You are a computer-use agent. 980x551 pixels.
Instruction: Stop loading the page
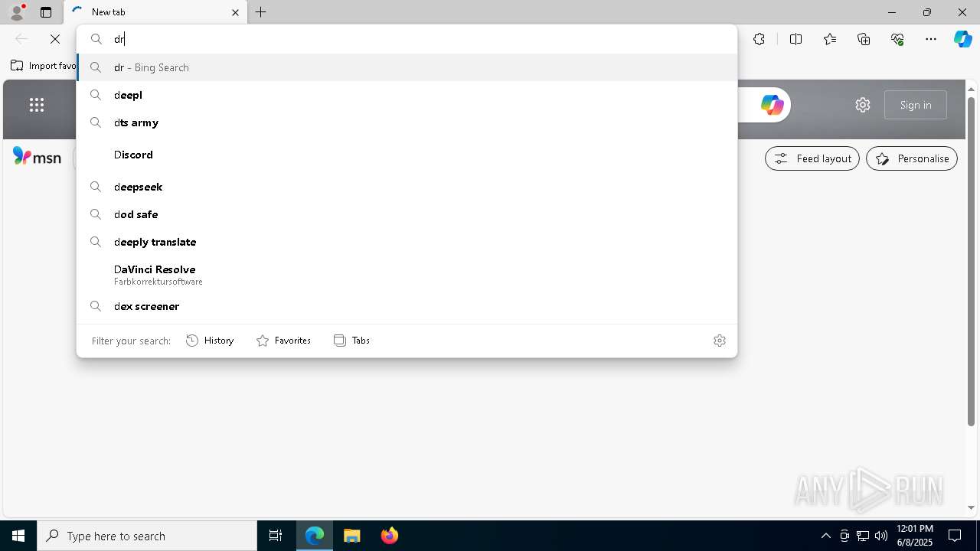coord(55,39)
